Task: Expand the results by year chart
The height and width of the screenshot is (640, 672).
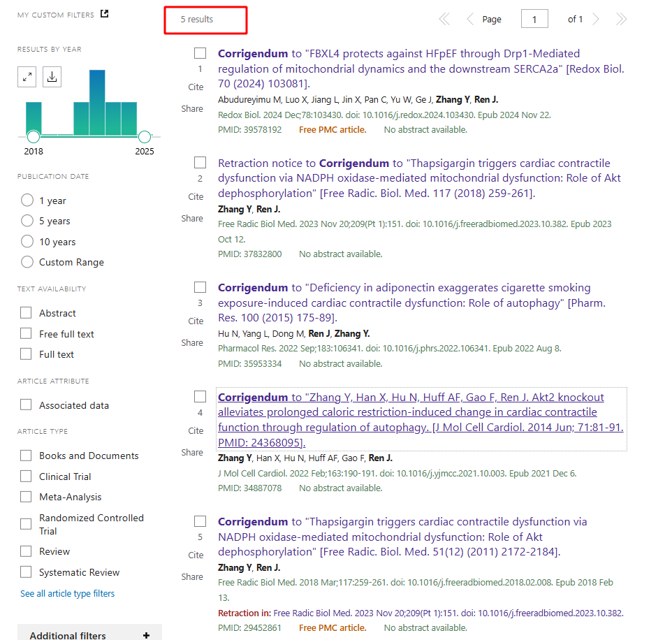Action: pyautogui.click(x=27, y=77)
